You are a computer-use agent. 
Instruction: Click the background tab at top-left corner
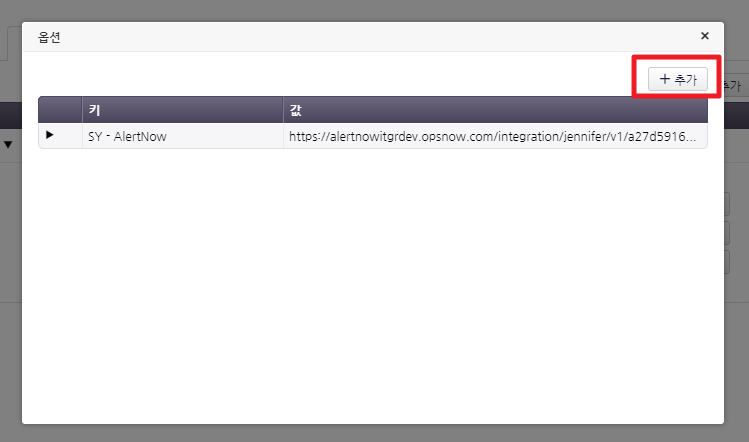click(x=11, y=42)
